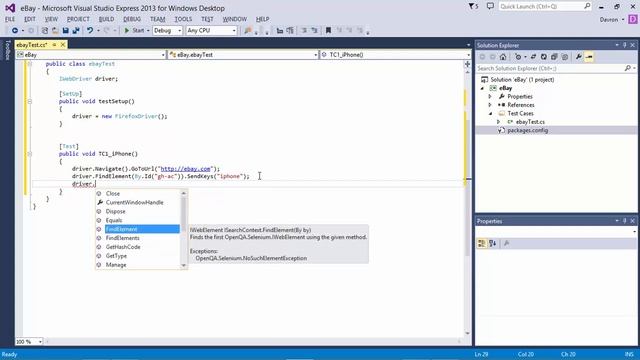
Task: Click the http://ebay.com link in code
Action: click(x=185, y=169)
